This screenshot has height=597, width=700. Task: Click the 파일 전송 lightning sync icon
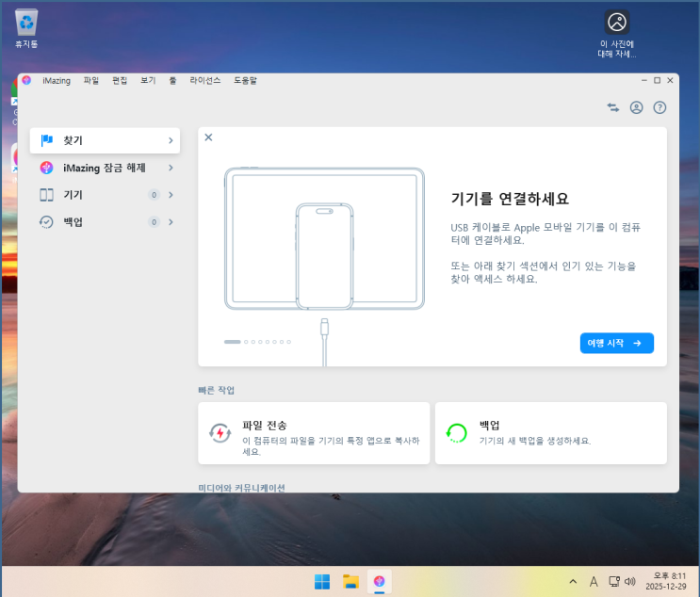[x=220, y=433]
